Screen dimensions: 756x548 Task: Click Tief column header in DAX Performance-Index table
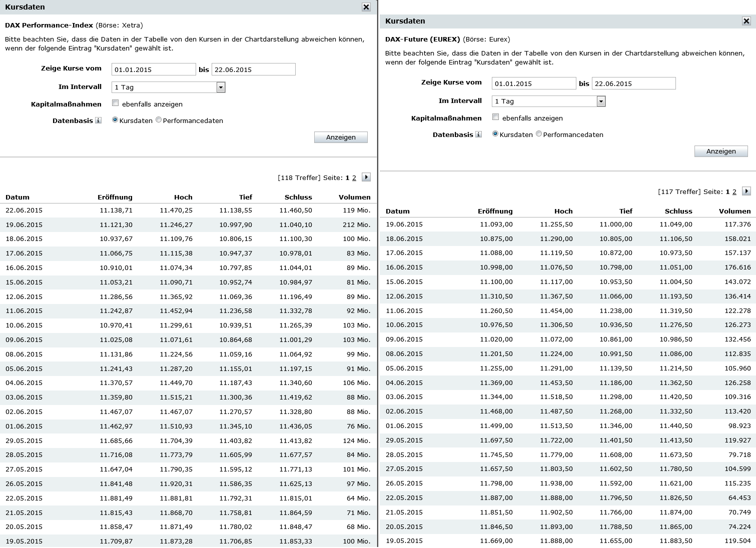(x=246, y=197)
